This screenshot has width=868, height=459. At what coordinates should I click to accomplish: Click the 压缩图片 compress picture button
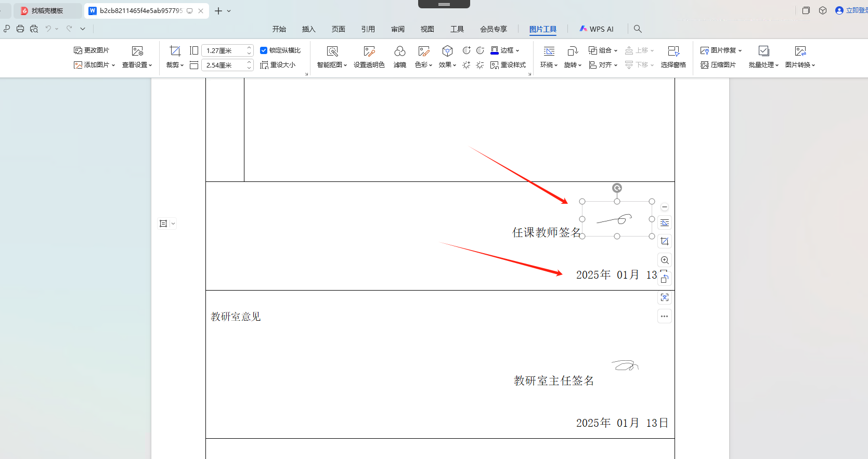(718, 65)
